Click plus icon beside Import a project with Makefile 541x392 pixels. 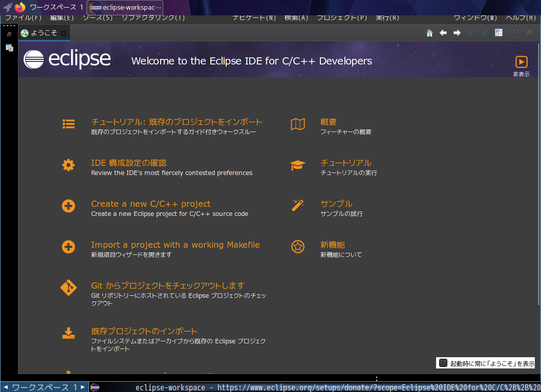(68, 247)
